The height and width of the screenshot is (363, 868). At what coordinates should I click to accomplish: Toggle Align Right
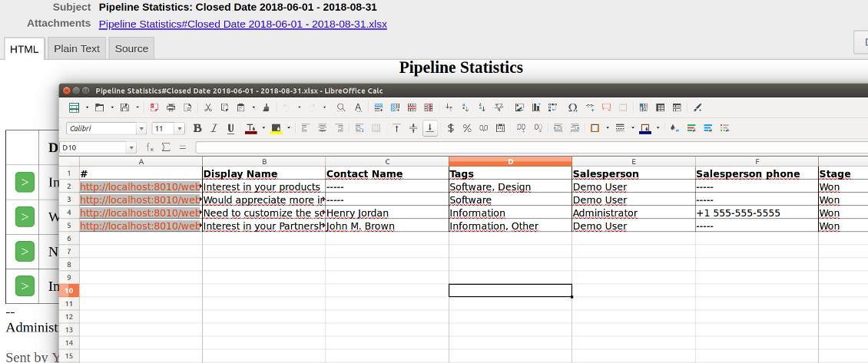[x=339, y=128]
